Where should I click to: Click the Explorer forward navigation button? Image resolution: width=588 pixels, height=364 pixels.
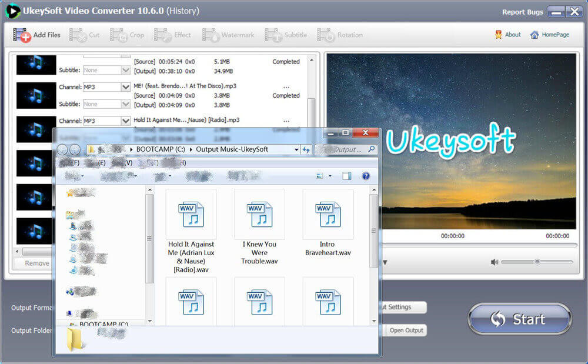tap(75, 149)
